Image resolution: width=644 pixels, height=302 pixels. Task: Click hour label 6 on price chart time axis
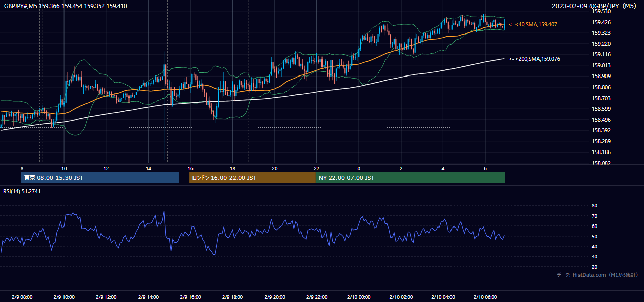tap(485, 169)
